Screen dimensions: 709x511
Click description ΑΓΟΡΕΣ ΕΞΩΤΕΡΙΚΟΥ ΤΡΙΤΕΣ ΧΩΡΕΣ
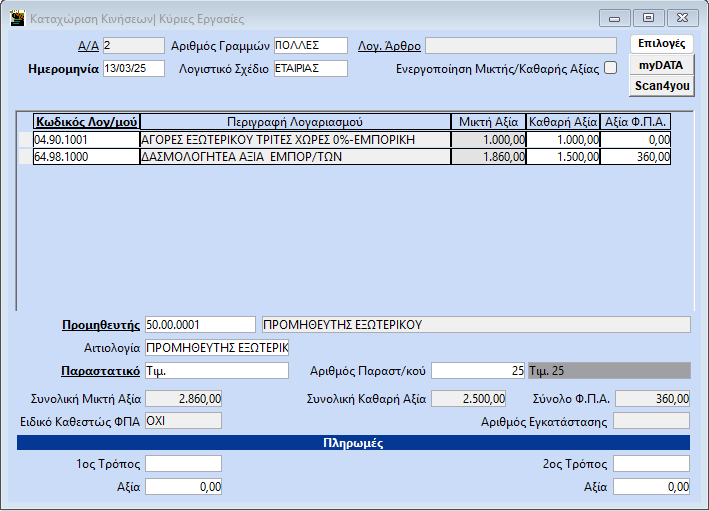tap(295, 140)
